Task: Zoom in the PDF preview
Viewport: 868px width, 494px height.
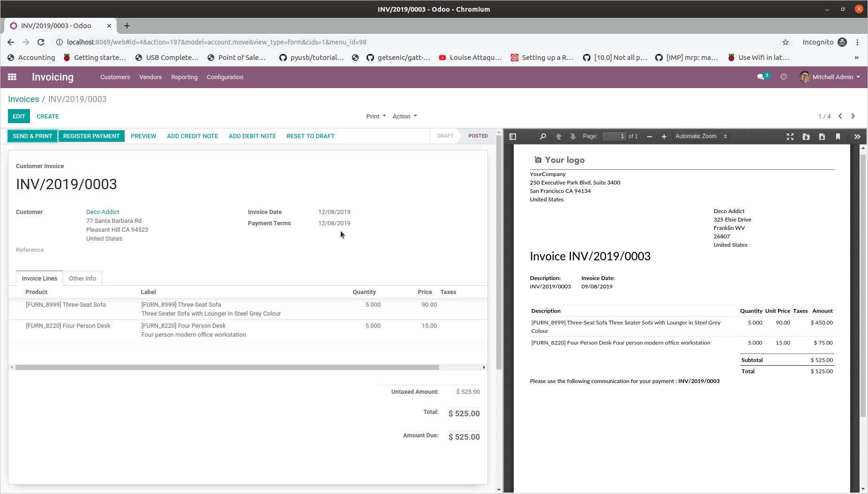Action: tap(664, 137)
